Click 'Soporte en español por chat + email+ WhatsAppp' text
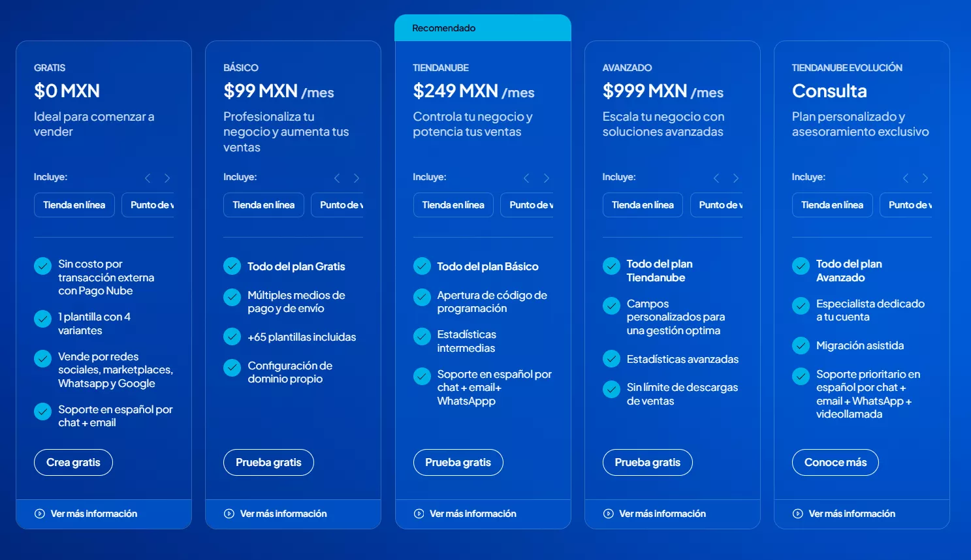 494,388
